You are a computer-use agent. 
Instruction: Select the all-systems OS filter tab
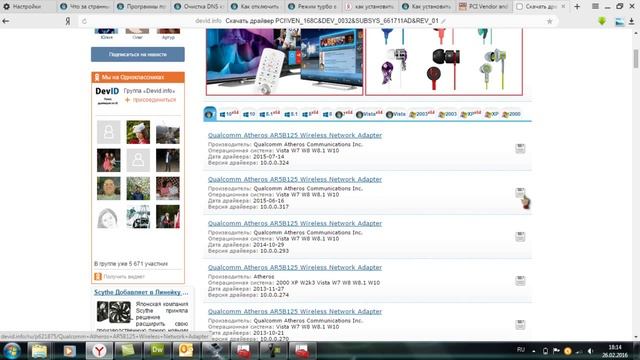[x=210, y=114]
